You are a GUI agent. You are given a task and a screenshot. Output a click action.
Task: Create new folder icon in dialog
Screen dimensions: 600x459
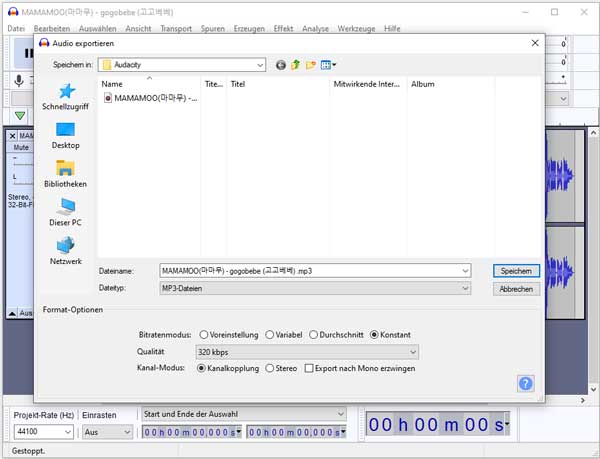[x=311, y=65]
